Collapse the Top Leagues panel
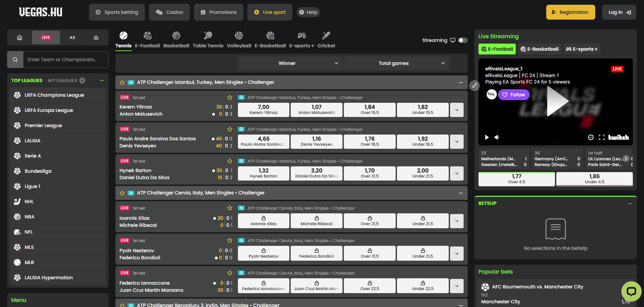The image size is (644, 307). (x=102, y=80)
